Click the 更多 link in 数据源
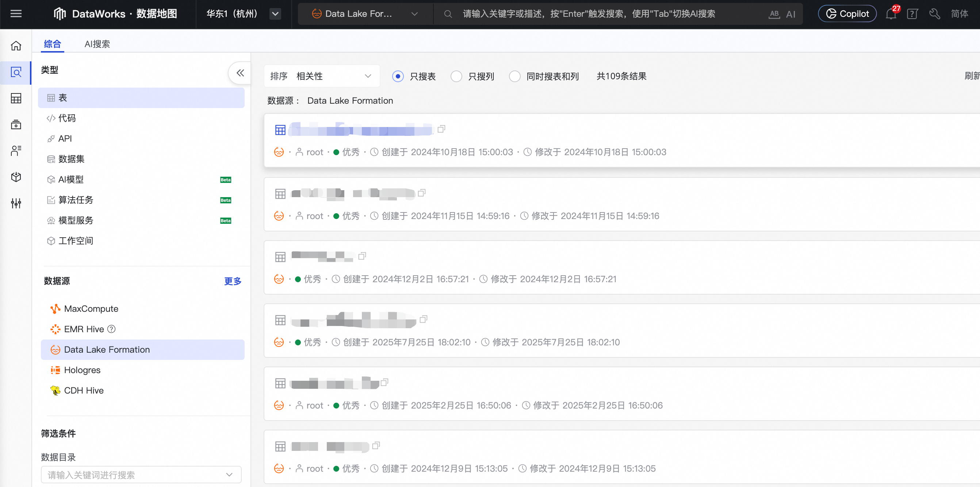This screenshot has width=980, height=487. pyautogui.click(x=233, y=281)
